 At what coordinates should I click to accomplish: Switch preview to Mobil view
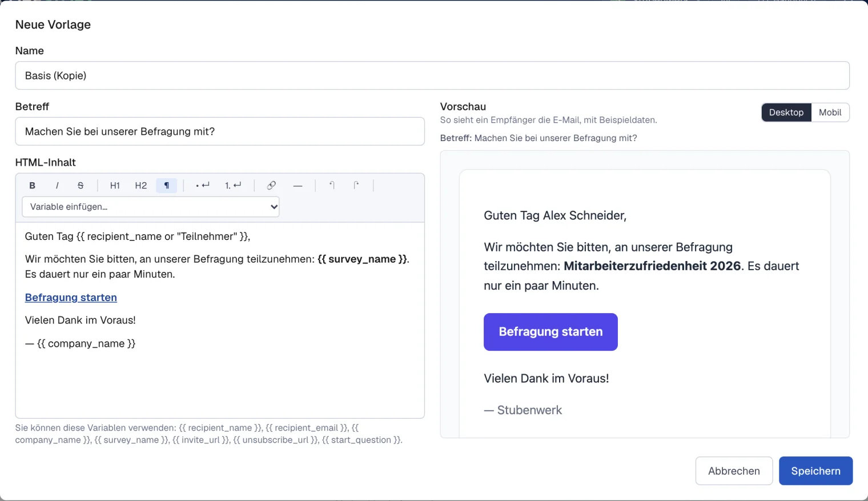(830, 113)
